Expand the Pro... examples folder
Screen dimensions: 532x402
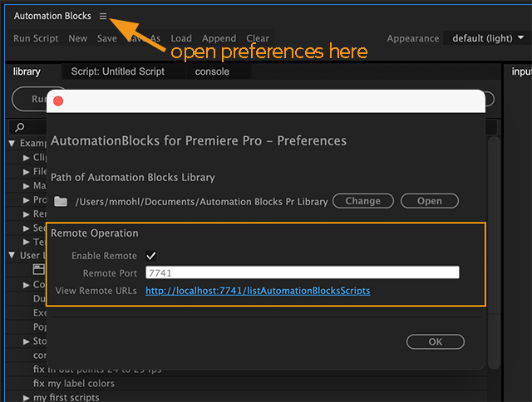26,200
